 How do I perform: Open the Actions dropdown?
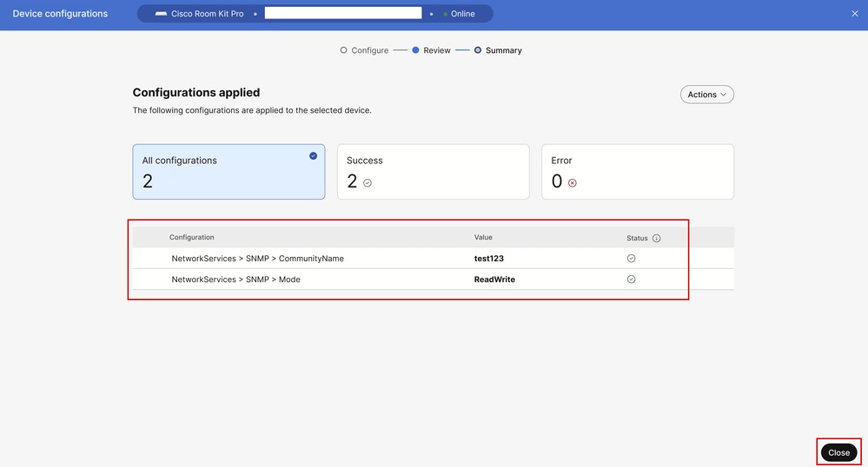707,95
